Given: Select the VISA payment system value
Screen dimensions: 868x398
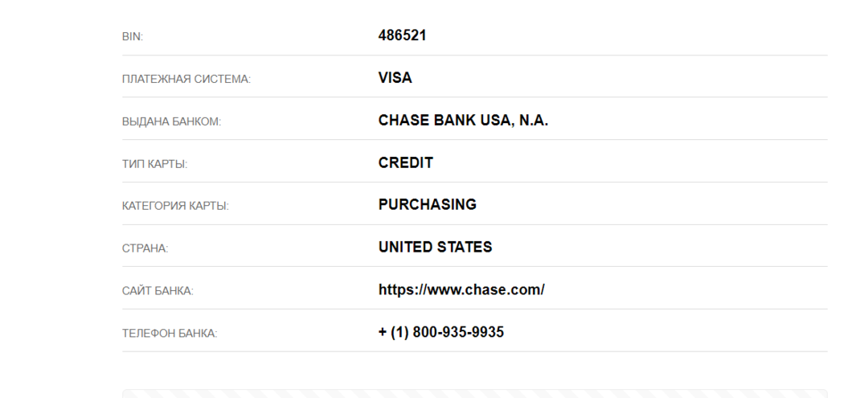Looking at the screenshot, I should click(395, 78).
